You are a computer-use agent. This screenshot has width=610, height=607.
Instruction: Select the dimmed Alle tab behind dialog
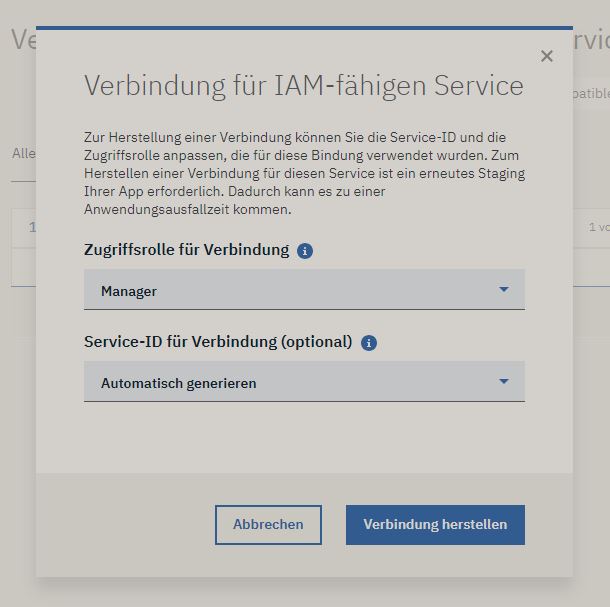22,154
